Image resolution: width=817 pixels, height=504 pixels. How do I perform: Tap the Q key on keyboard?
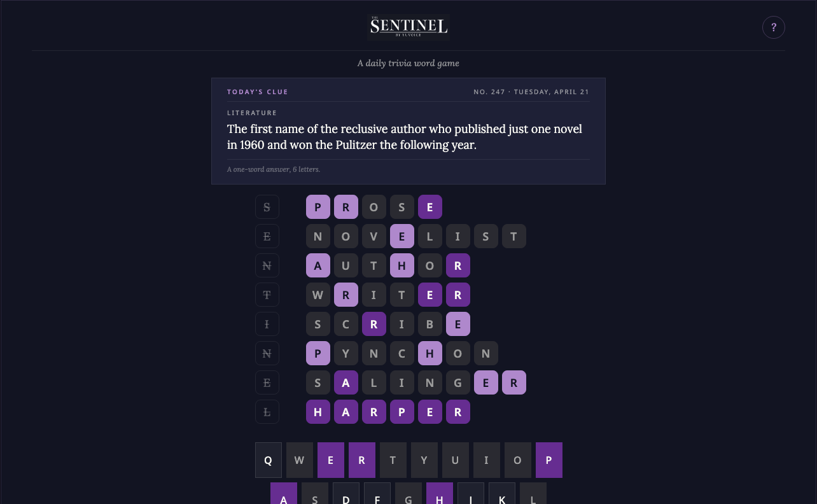pyautogui.click(x=269, y=460)
